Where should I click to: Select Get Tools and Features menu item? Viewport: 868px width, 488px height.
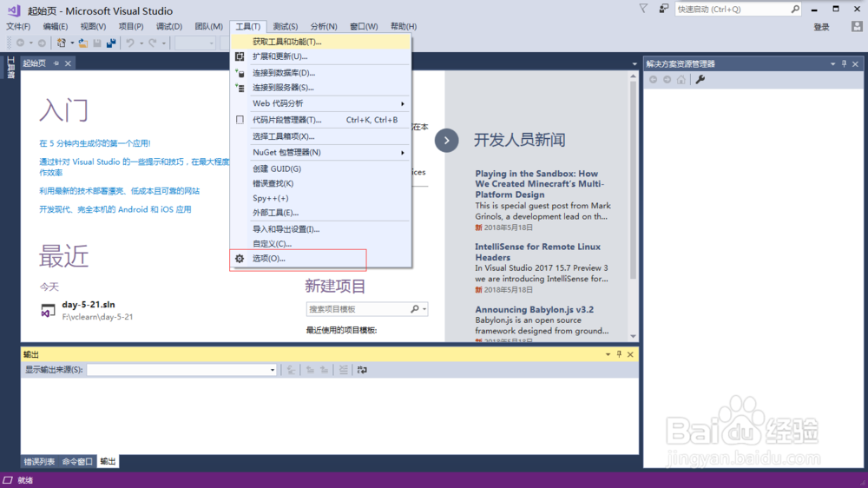click(x=320, y=42)
